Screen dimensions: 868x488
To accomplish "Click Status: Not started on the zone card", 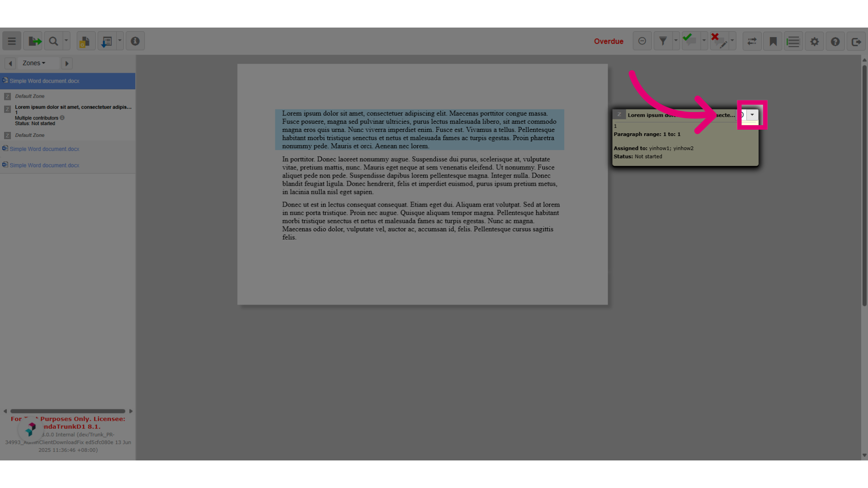I will click(638, 156).
